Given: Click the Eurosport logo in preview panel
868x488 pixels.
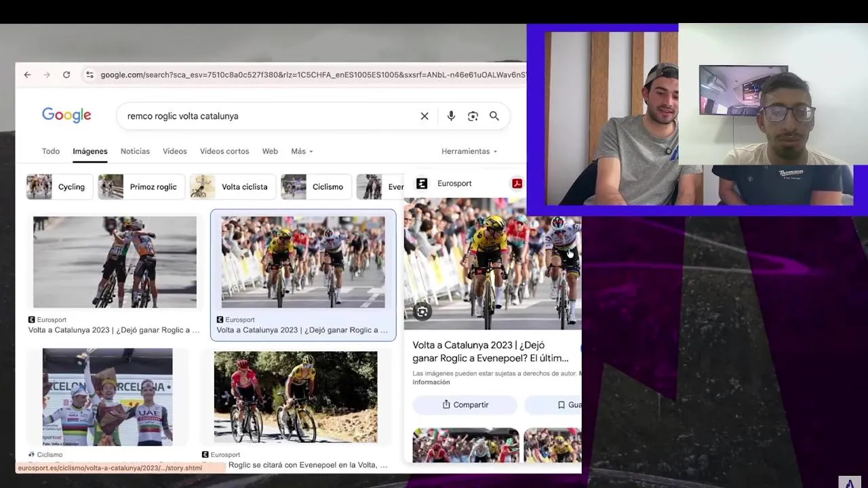Looking at the screenshot, I should coord(422,184).
